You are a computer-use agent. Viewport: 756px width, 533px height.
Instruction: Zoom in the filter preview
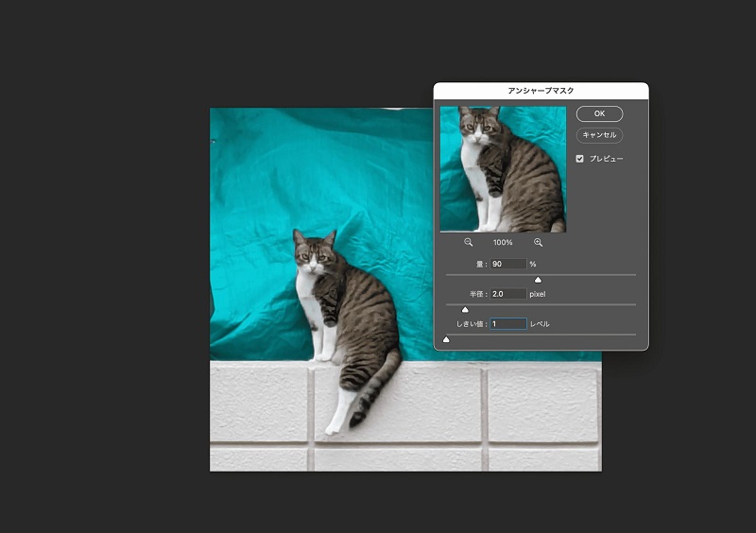coord(539,243)
